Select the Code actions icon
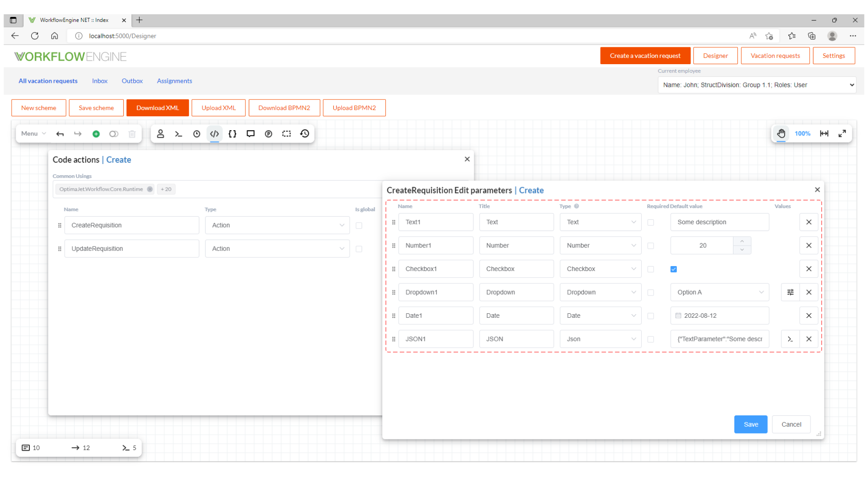868x480 pixels. click(214, 134)
